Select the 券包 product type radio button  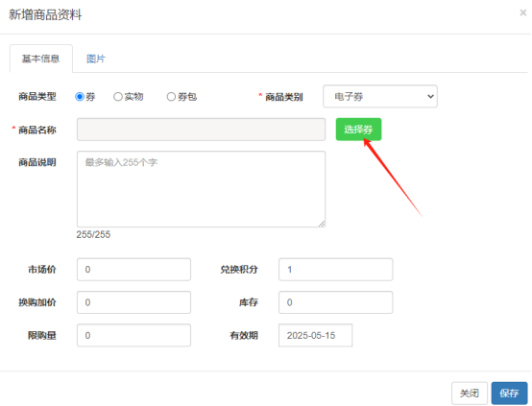171,97
